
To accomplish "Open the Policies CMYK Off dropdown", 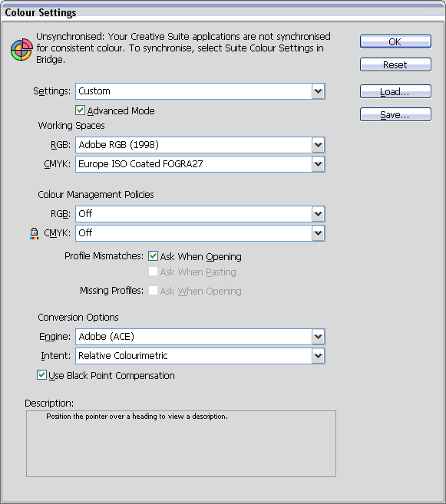I will click(200, 233).
